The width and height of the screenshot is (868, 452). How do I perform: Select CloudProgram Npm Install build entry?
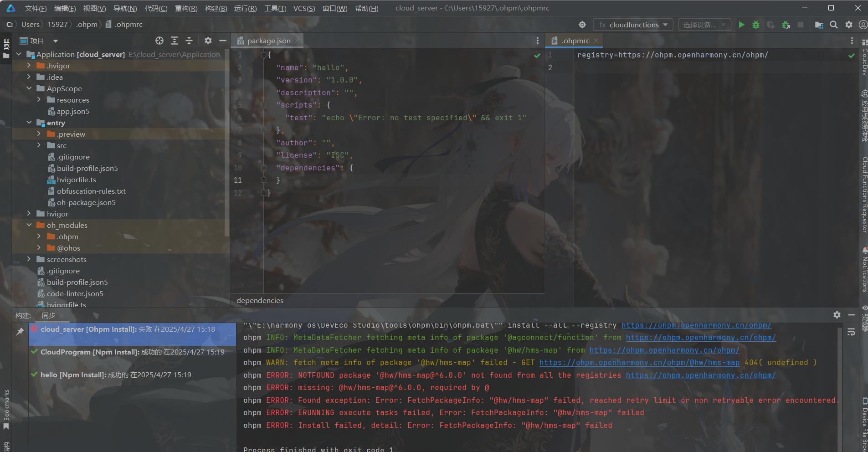pos(132,352)
